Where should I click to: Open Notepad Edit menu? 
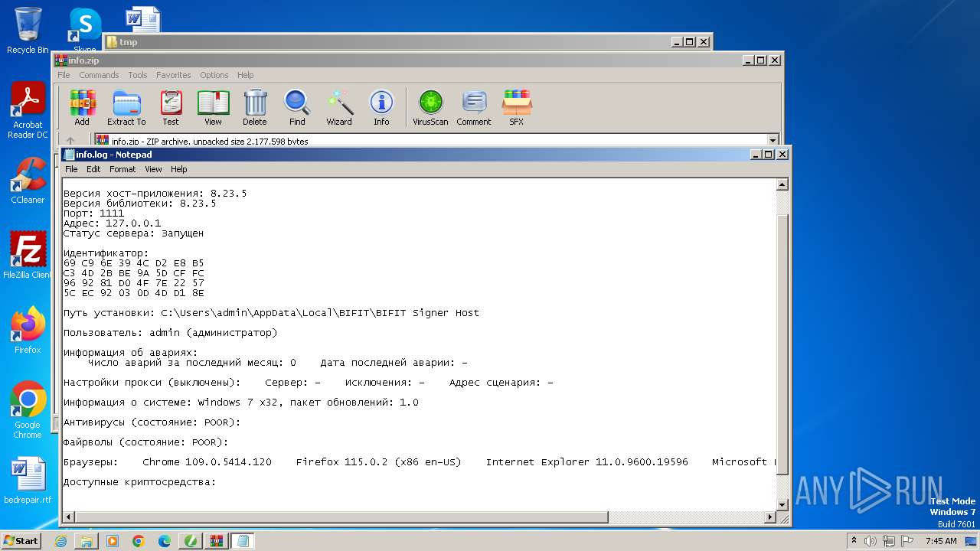[93, 169]
